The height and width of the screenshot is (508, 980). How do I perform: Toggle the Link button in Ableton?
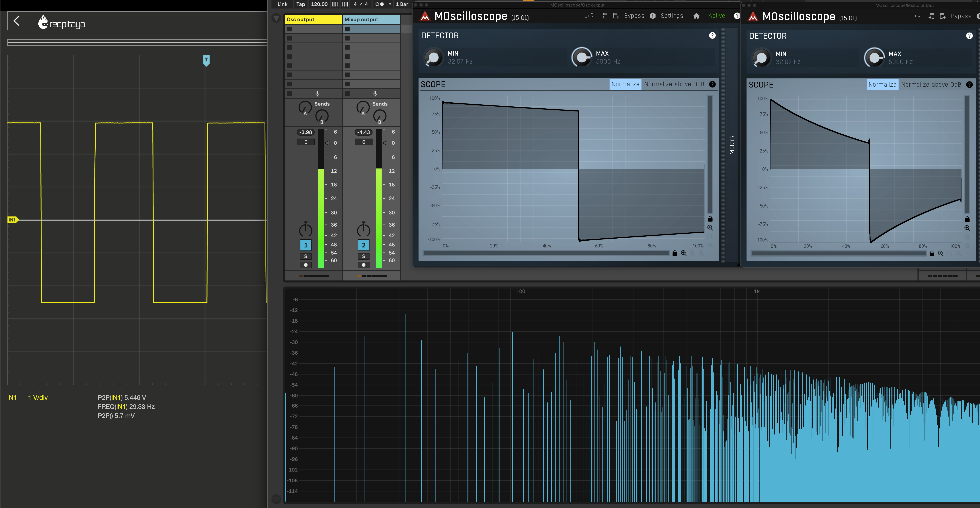pos(282,4)
